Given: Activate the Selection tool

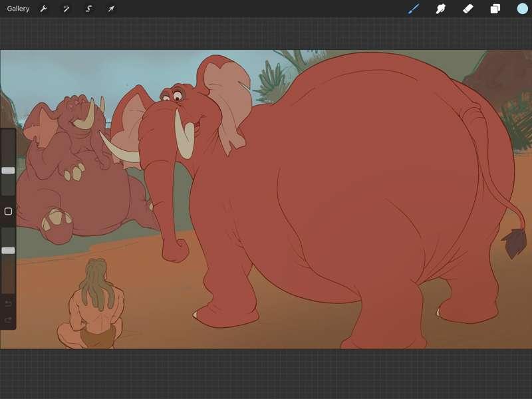Looking at the screenshot, I should [88, 9].
